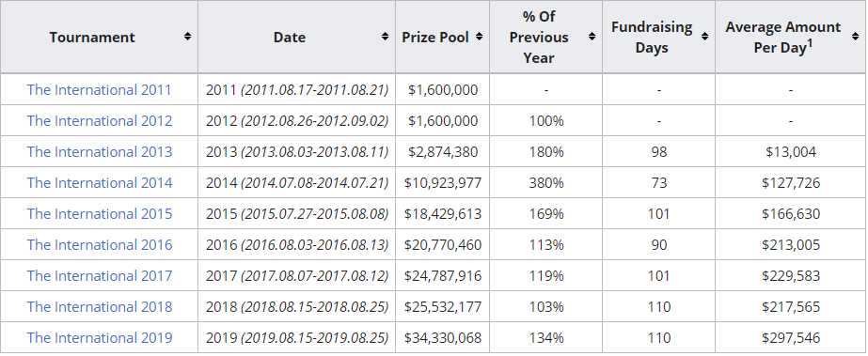Open The International 2018 link
868x356 pixels.
click(x=100, y=306)
